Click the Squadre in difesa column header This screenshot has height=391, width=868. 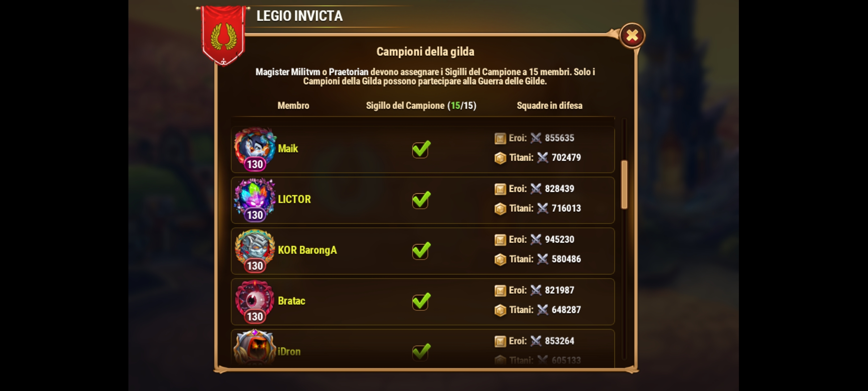pos(549,105)
